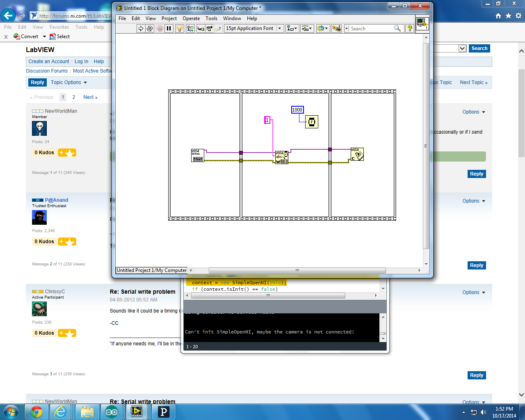The height and width of the screenshot is (420, 525).
Task: Click Next Topic » link
Action: click(474, 82)
